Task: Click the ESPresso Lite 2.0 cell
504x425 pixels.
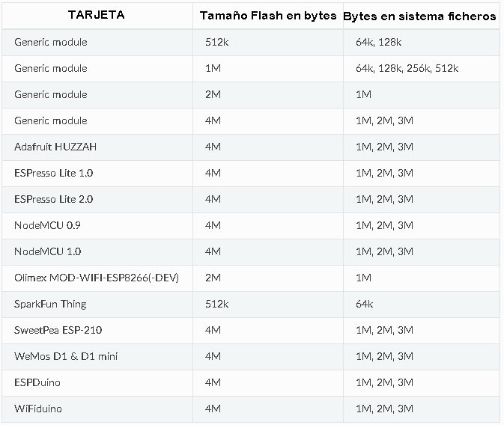Action: 54,199
